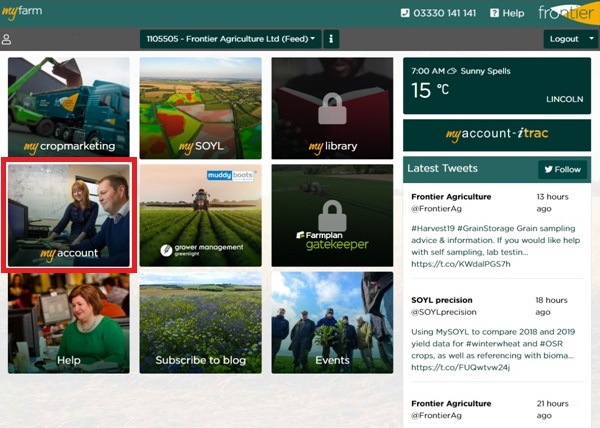Open the https://t.co/FUQwtvw24j tweet link

tap(460, 368)
